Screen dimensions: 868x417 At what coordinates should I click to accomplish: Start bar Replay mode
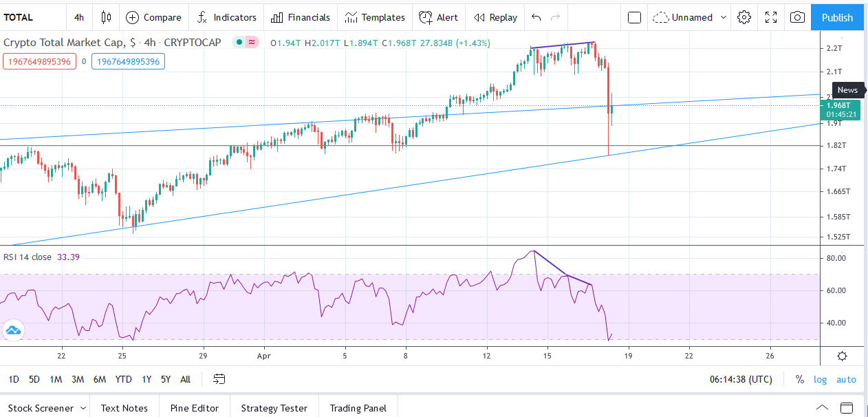pos(496,17)
